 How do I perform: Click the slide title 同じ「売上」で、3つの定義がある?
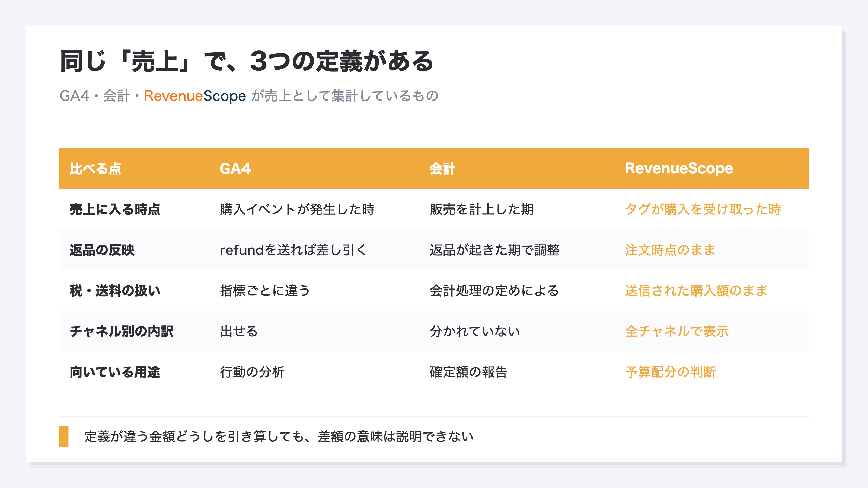tap(246, 61)
